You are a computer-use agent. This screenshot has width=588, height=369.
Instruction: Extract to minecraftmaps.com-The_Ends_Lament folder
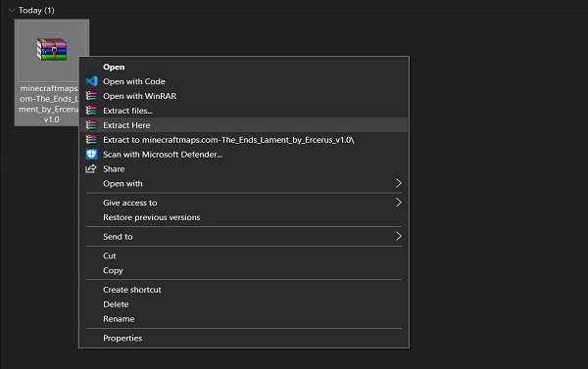(x=244, y=140)
